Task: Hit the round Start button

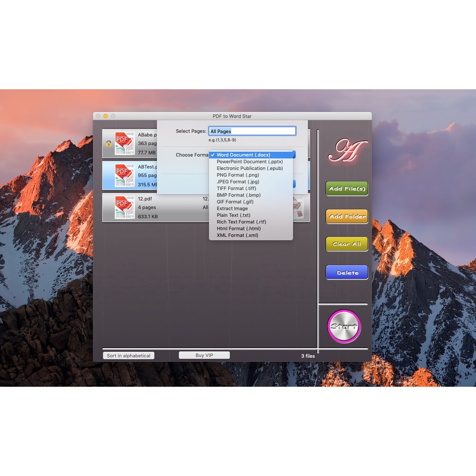Action: (344, 326)
